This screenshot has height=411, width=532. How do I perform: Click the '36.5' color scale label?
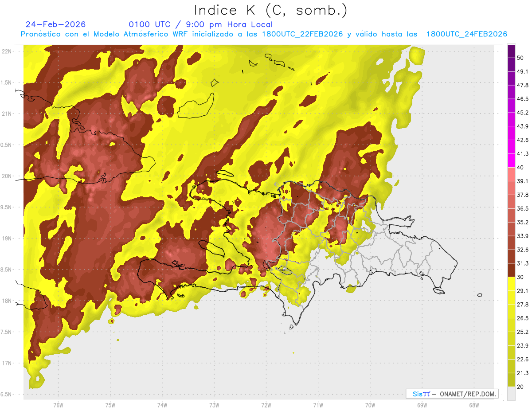pos(523,208)
